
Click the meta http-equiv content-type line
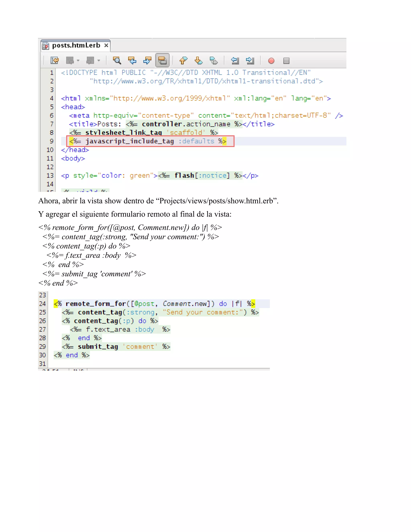[x=206, y=115]
